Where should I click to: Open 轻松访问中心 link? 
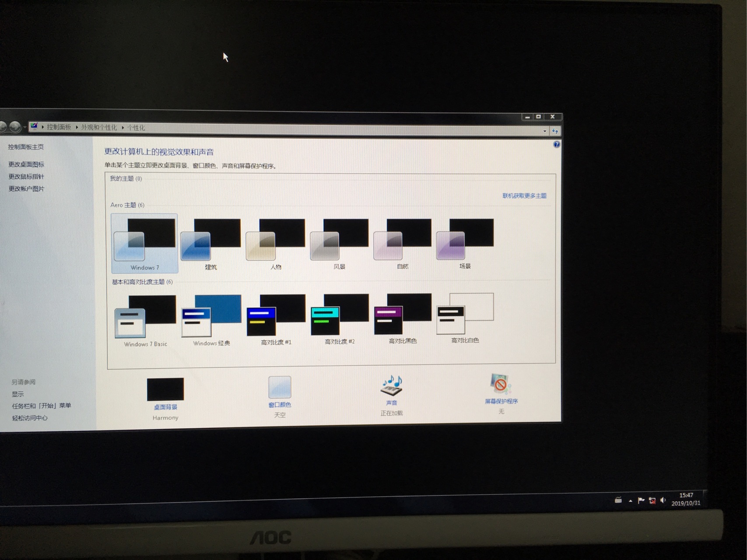(x=30, y=418)
